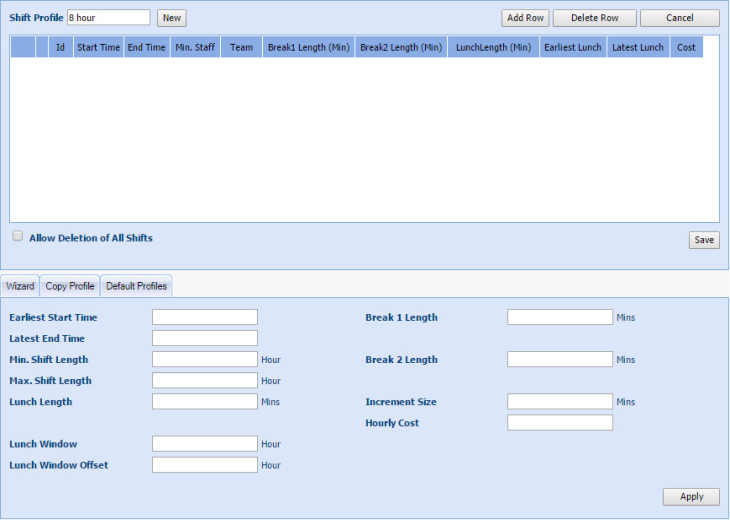
Task: Click the Hourly Cost input box
Action: click(560, 423)
